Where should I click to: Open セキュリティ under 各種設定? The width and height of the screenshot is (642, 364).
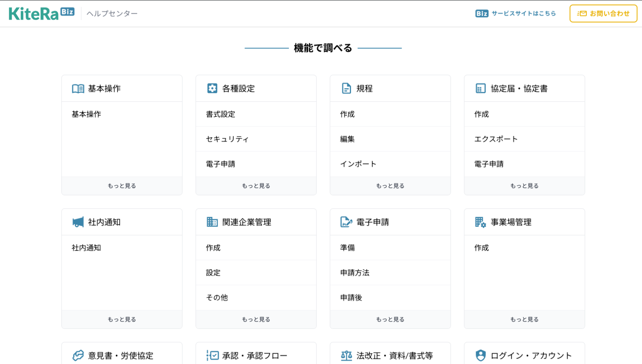tap(227, 139)
